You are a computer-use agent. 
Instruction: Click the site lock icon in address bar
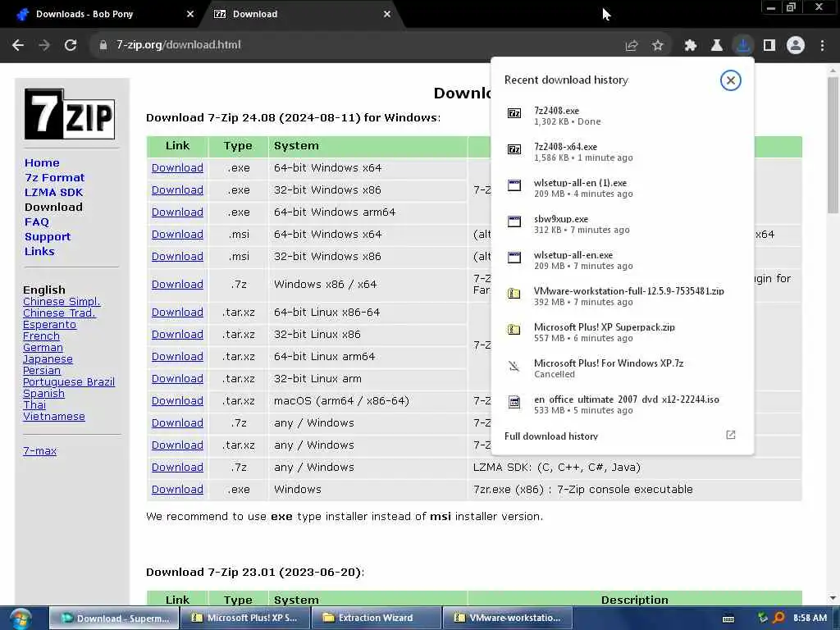(x=103, y=45)
